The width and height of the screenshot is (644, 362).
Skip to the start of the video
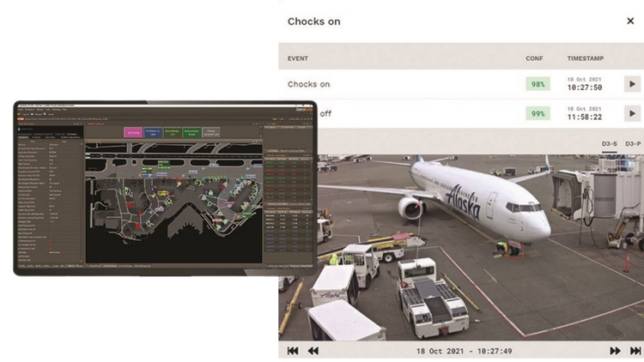(293, 351)
